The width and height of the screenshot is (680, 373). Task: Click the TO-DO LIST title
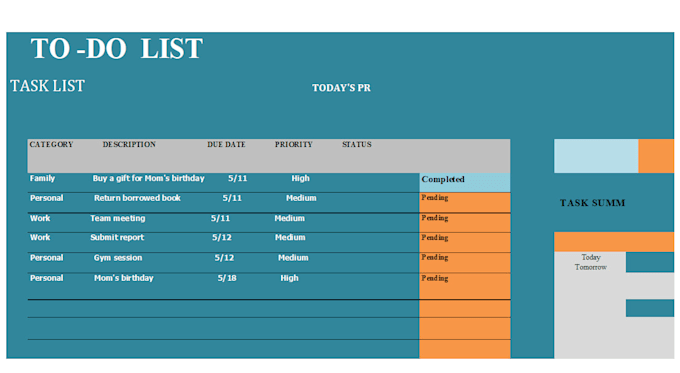[116, 48]
